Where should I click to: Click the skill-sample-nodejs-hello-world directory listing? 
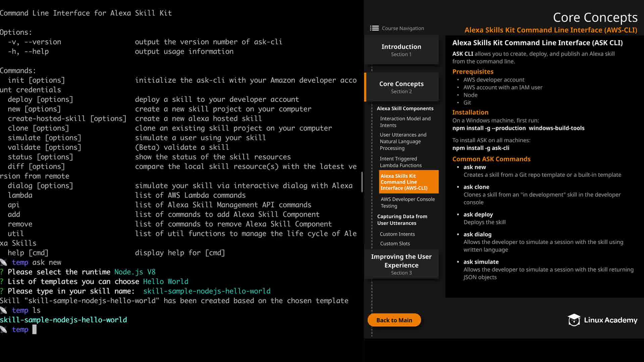(63, 320)
